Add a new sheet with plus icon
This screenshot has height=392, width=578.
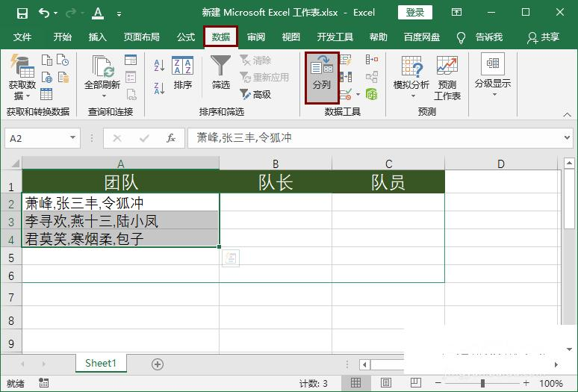click(158, 364)
